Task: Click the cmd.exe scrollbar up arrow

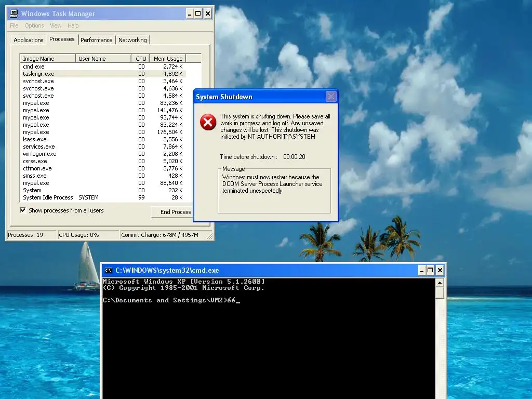Action: tap(440, 283)
